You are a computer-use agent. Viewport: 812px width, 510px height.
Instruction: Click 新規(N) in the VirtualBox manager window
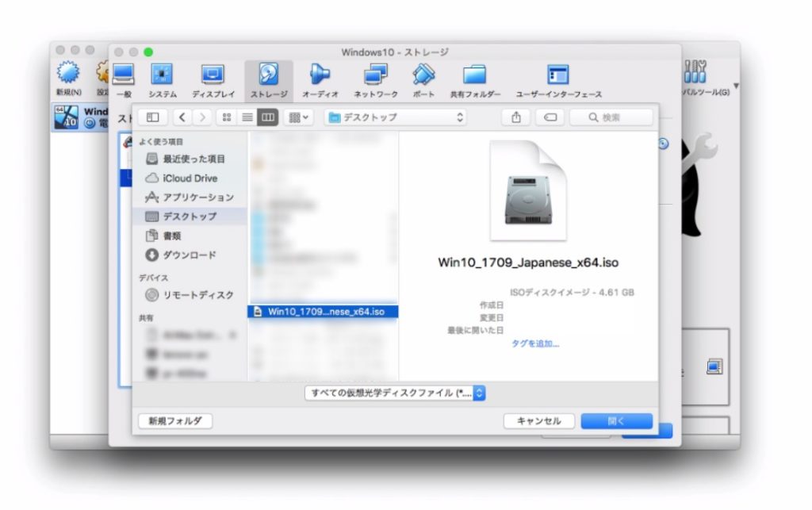pos(68,79)
